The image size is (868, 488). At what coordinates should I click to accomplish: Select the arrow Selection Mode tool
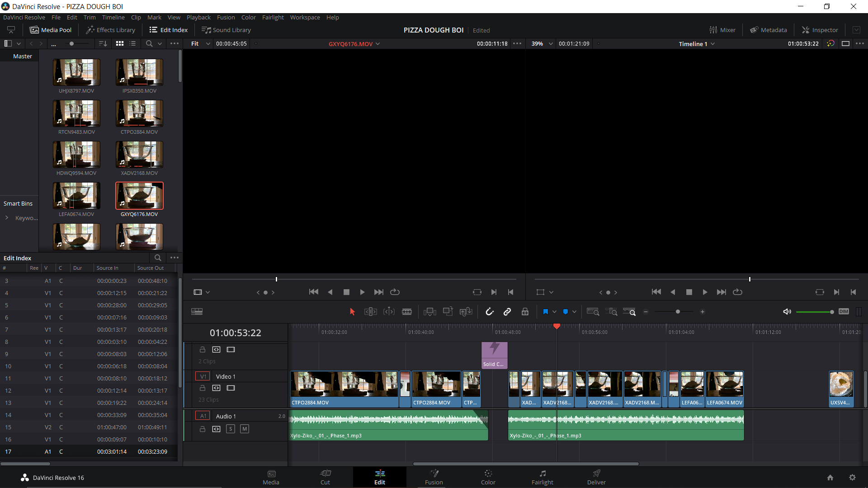pyautogui.click(x=353, y=312)
